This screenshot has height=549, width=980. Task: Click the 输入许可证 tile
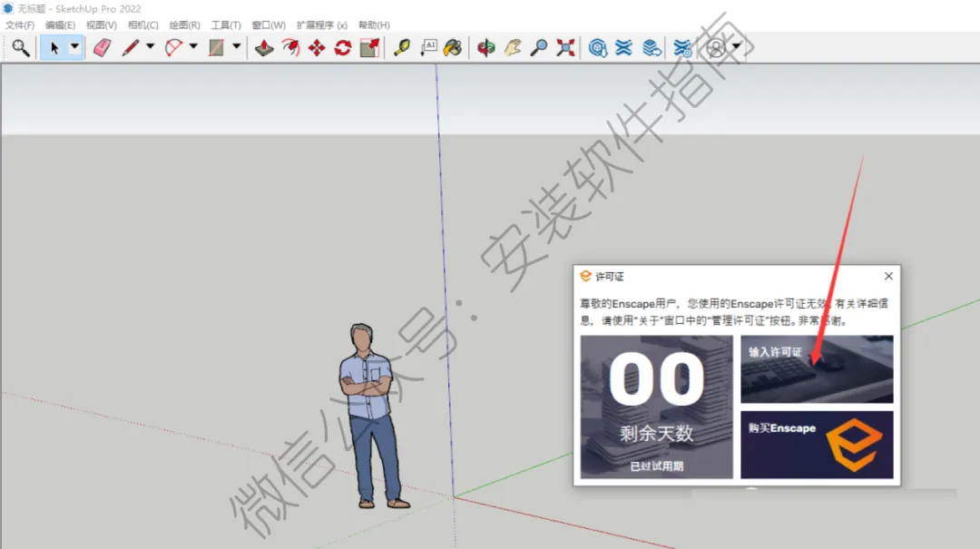click(x=817, y=369)
